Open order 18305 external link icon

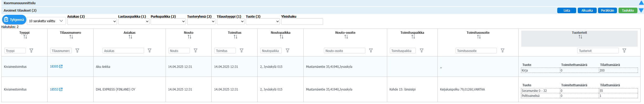pyautogui.click(x=61, y=67)
